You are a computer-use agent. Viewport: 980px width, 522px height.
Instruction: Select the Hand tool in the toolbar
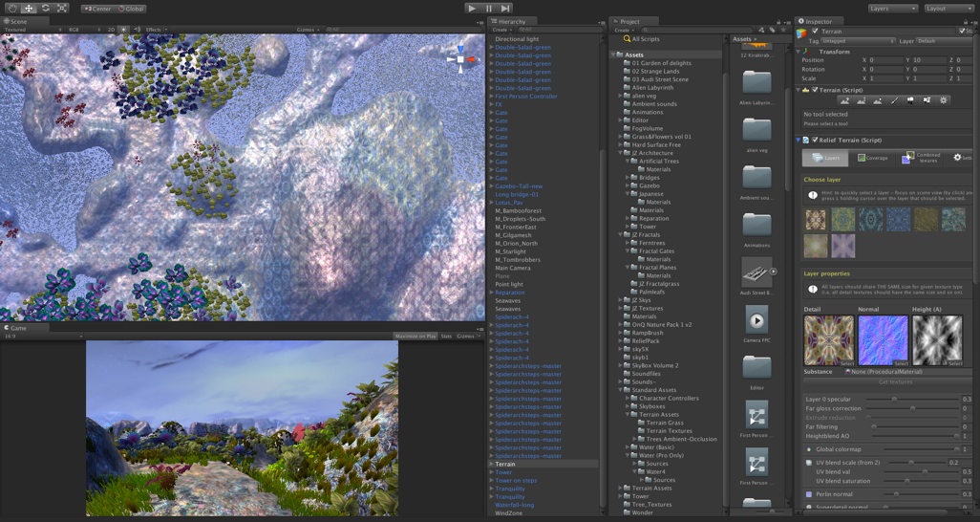(11, 8)
